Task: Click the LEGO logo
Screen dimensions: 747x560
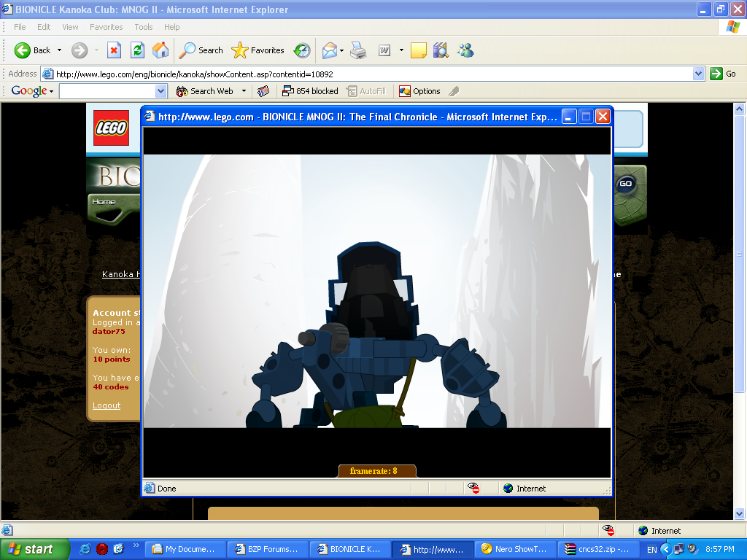Action: tap(111, 128)
